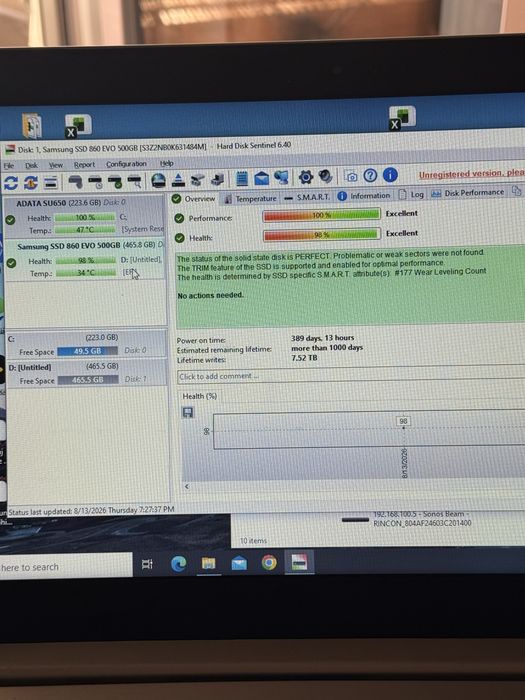Click the notepad report toolbar icon

(x=242, y=178)
